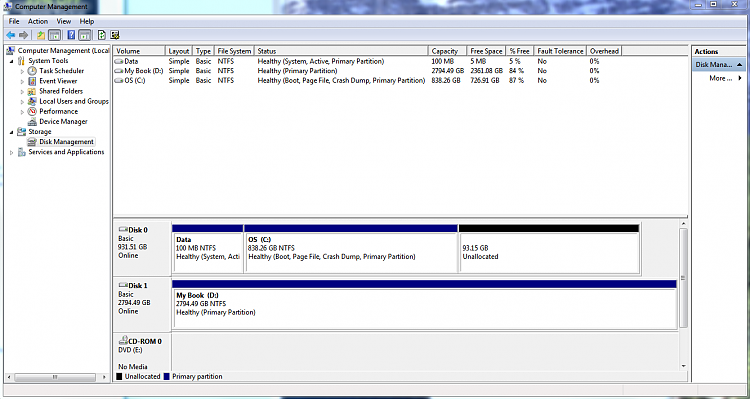Viewport: 750px width, 399px height.
Task: Click the Local Users and Groups icon
Action: click(32, 101)
